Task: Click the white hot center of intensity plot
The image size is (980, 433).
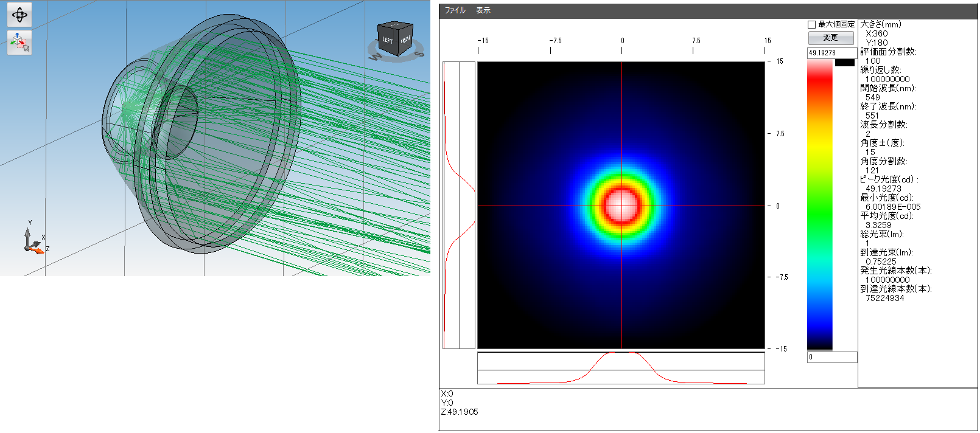Action: (x=621, y=206)
